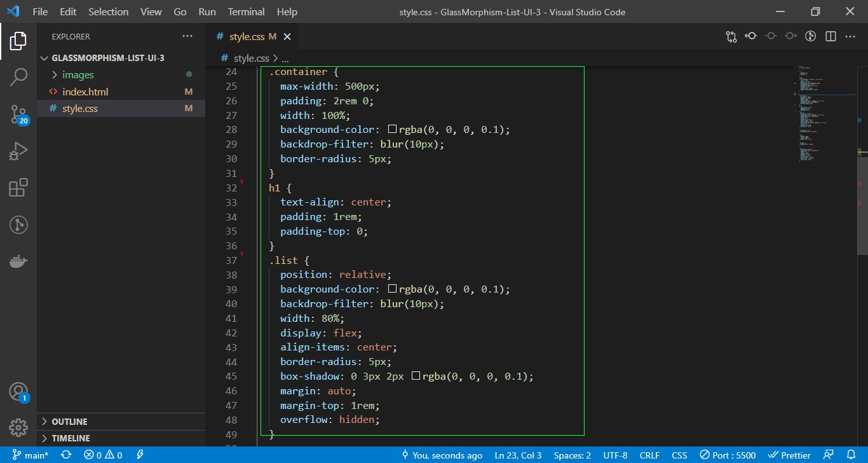868x463 pixels.
Task: Open the feedback icon in status bar
Action: pyautogui.click(x=828, y=455)
